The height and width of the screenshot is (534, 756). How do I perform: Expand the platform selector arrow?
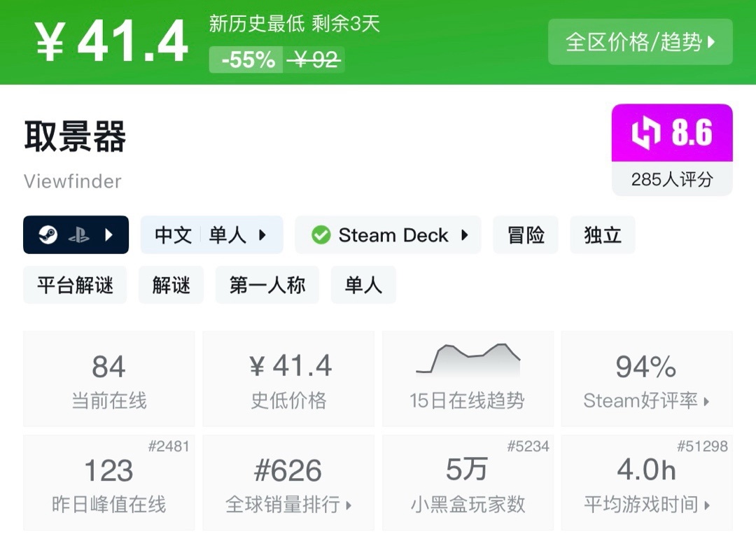point(108,235)
